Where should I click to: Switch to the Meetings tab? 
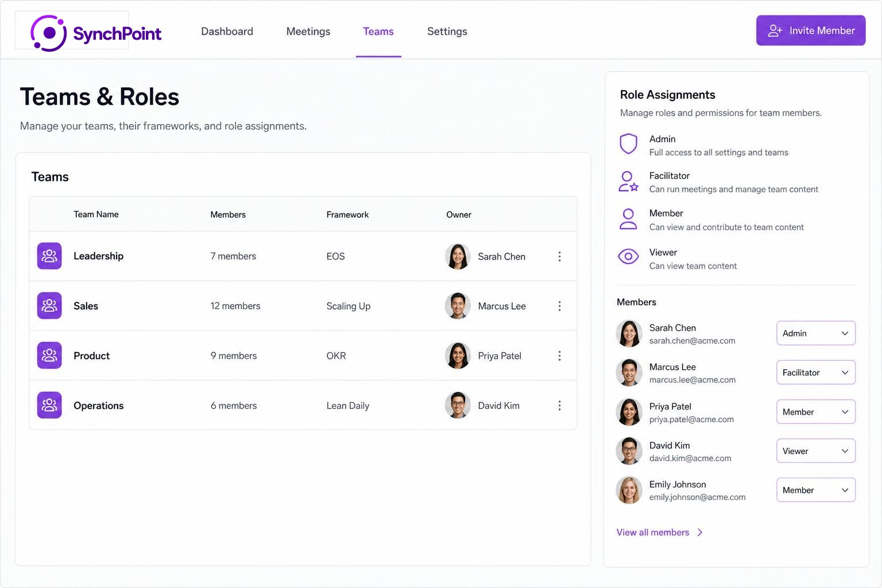coord(308,32)
